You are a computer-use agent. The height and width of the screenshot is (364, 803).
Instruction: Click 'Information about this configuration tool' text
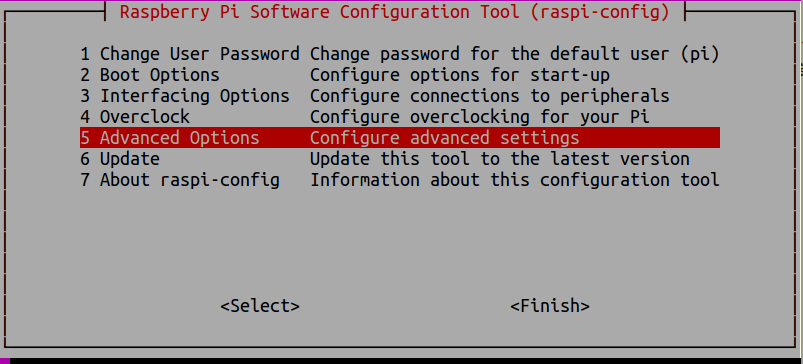(x=515, y=180)
